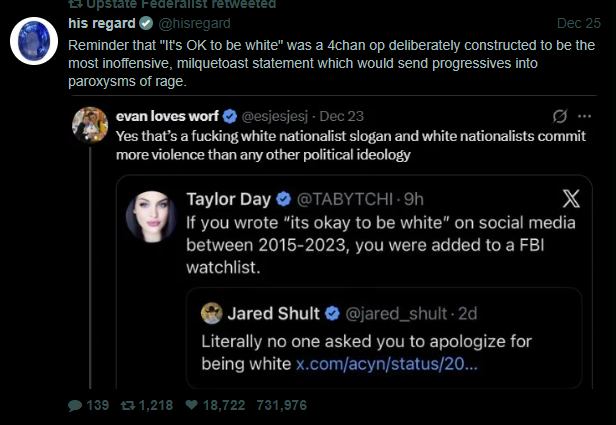Viewport: 616px width, 425px height.
Task: Click Jared Shult's verified checkmark
Action: click(332, 314)
